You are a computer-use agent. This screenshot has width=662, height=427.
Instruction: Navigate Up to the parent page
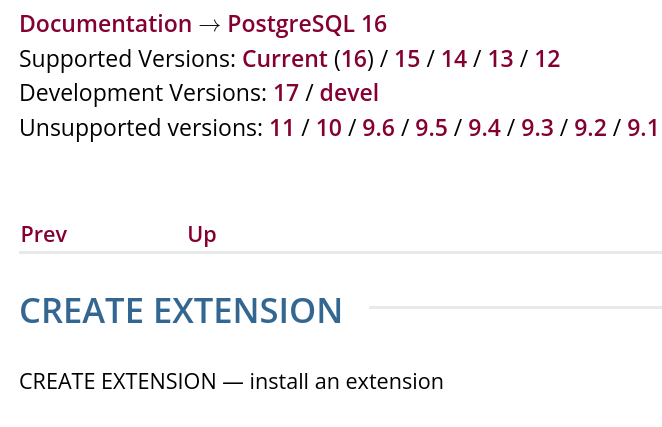click(202, 235)
